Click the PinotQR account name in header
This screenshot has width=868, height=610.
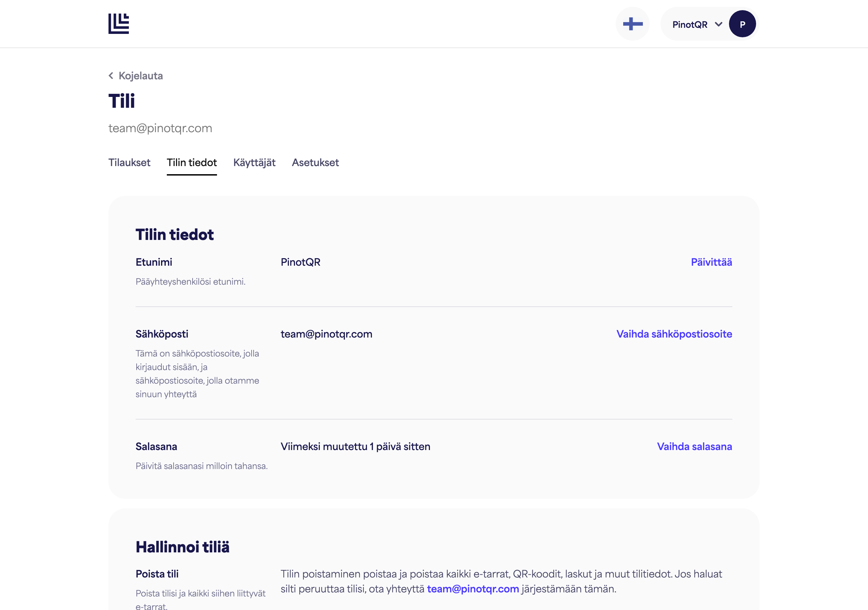690,24
